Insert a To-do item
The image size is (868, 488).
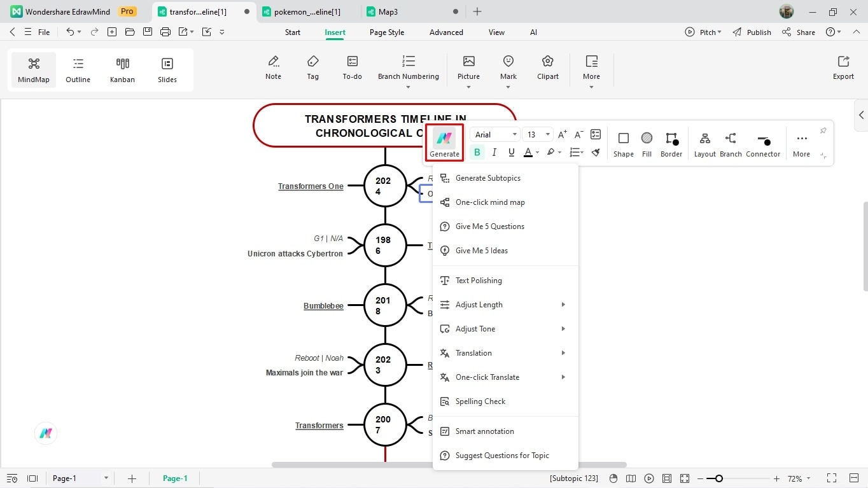click(352, 68)
